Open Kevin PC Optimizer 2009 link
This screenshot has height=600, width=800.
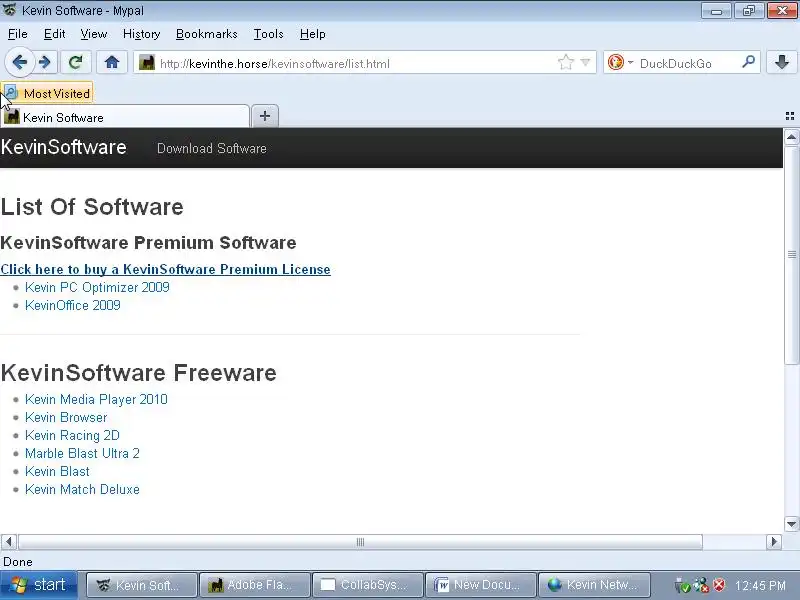(97, 287)
